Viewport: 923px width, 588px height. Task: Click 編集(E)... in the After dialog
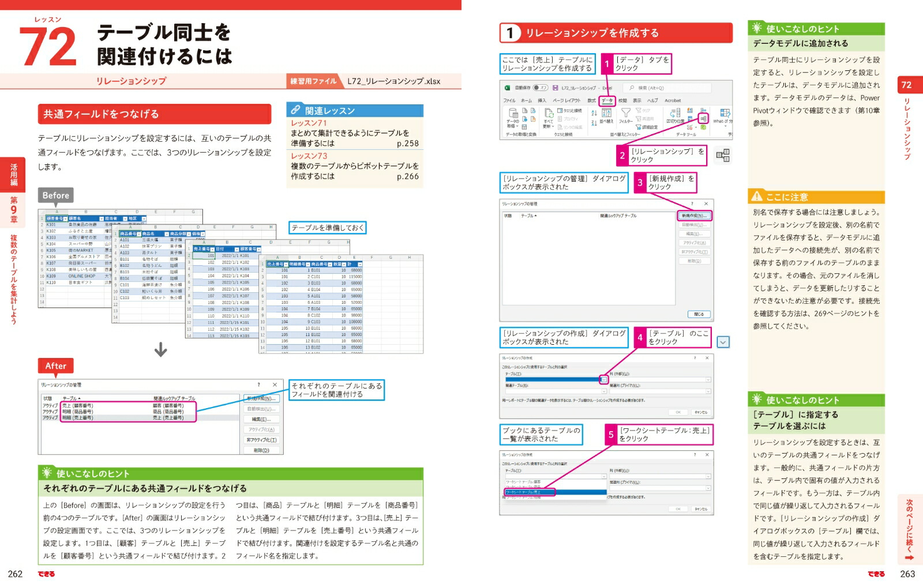[x=261, y=419]
